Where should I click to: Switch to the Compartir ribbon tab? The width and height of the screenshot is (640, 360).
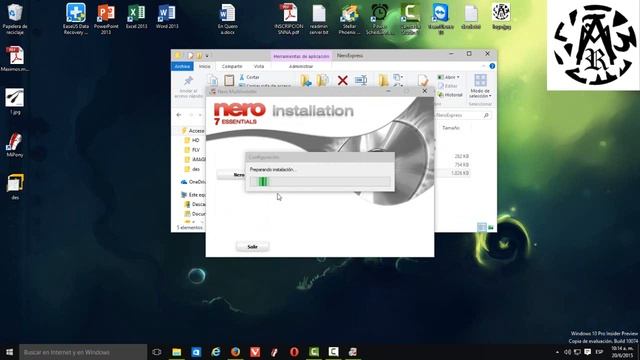[x=232, y=66]
